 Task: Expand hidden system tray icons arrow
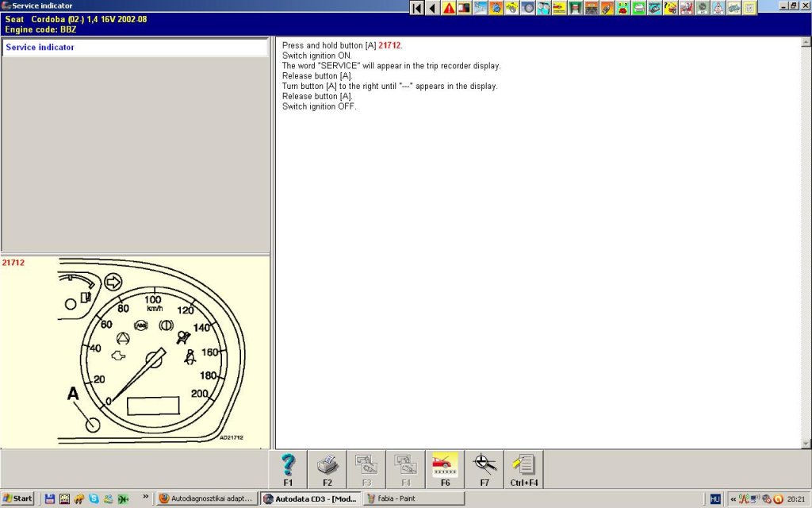tap(733, 499)
